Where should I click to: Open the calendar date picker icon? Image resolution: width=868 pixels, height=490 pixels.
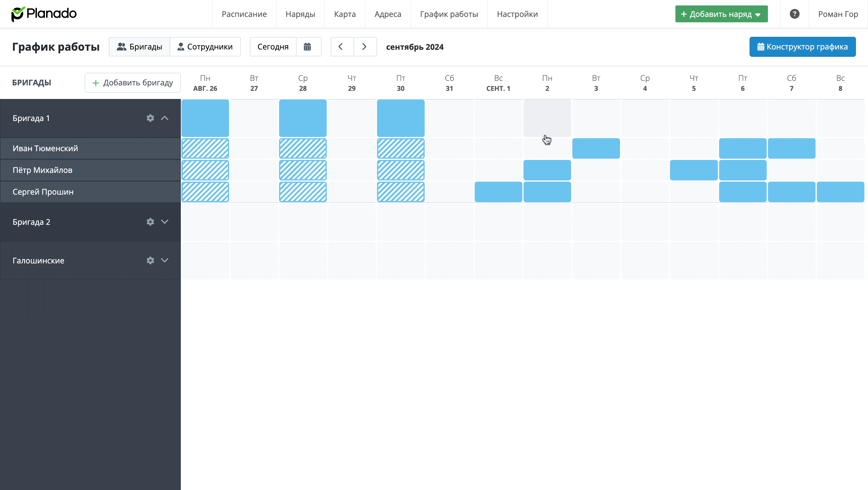point(307,46)
